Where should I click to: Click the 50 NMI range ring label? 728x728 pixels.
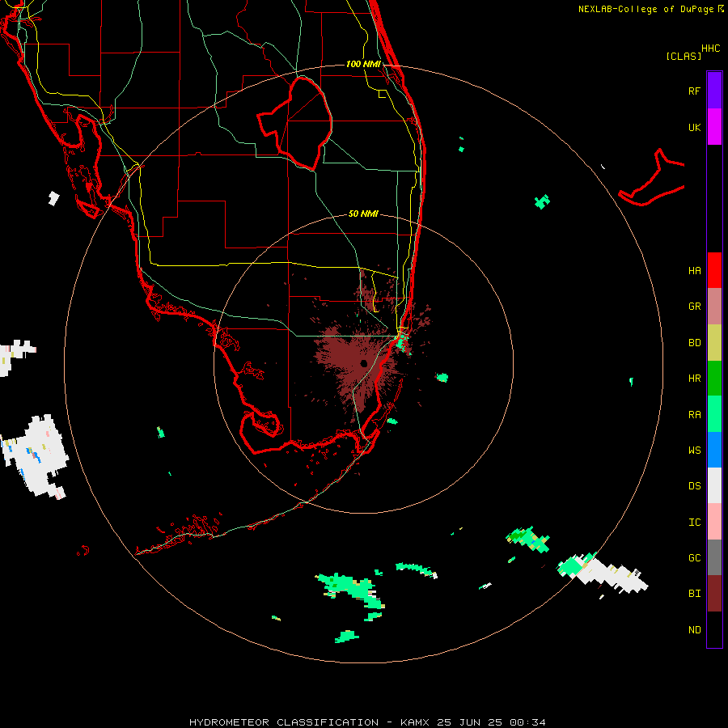click(x=363, y=214)
